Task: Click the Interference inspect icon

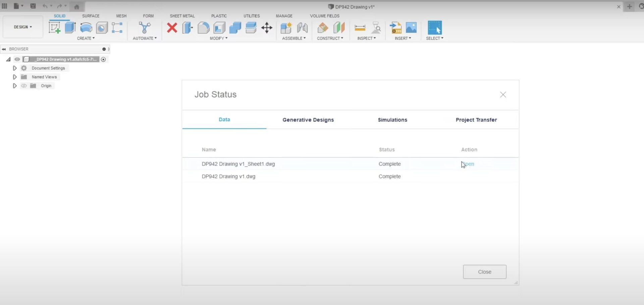Action: click(x=376, y=28)
